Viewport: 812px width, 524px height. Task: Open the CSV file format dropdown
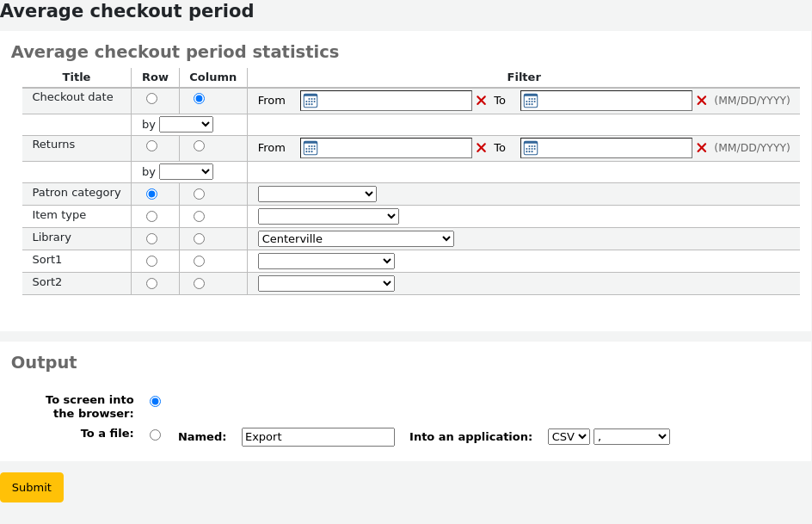(x=569, y=436)
